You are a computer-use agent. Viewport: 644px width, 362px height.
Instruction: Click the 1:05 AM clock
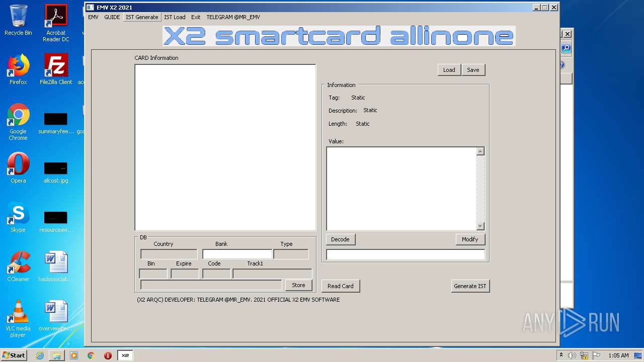(x=618, y=355)
